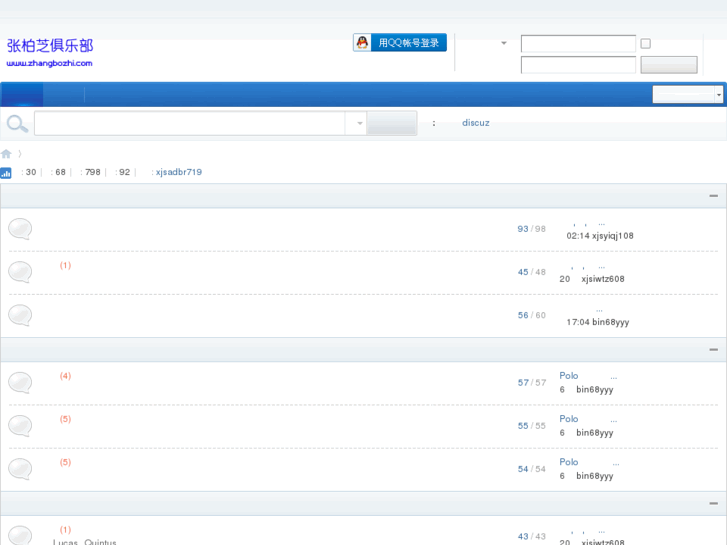Collapse the first forum category section

click(x=714, y=196)
